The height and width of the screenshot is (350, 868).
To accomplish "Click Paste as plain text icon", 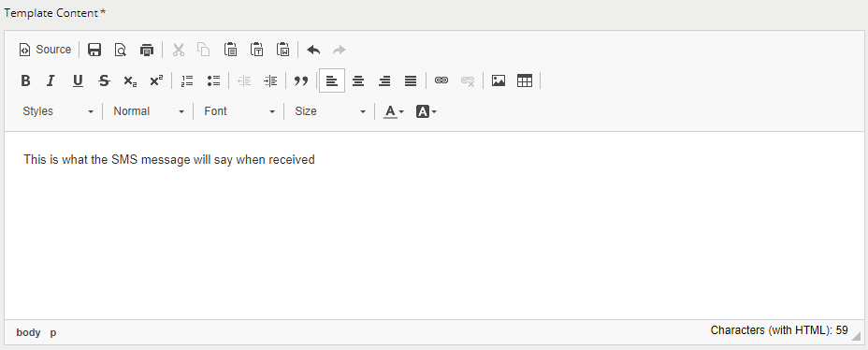I will pyautogui.click(x=257, y=50).
